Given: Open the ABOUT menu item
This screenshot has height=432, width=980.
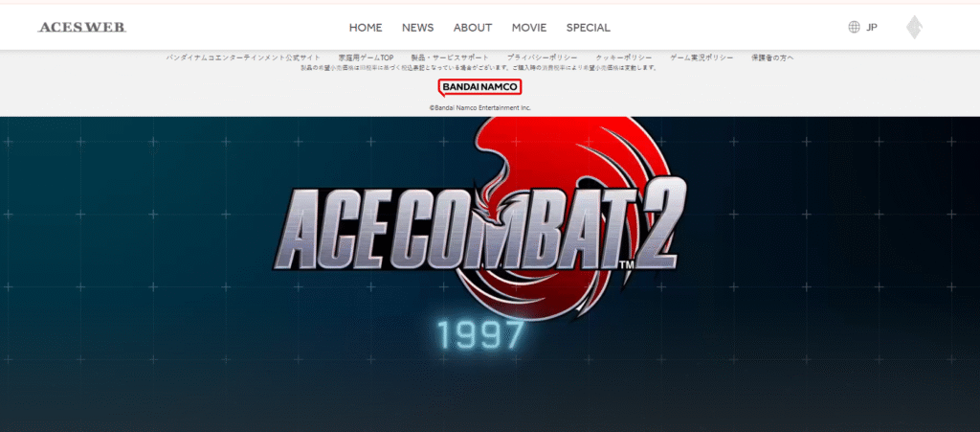Looking at the screenshot, I should (473, 28).
